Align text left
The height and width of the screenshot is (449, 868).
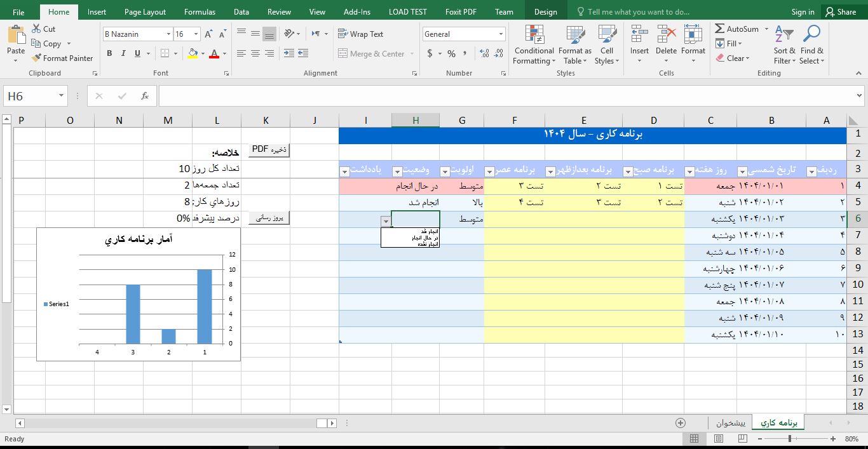click(241, 53)
